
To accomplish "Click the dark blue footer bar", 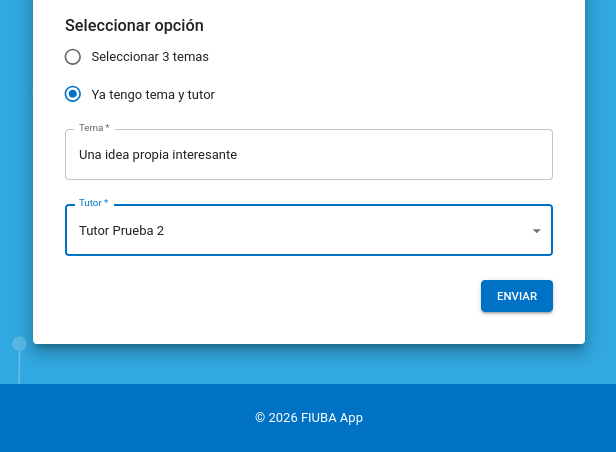I will [120, 418].
